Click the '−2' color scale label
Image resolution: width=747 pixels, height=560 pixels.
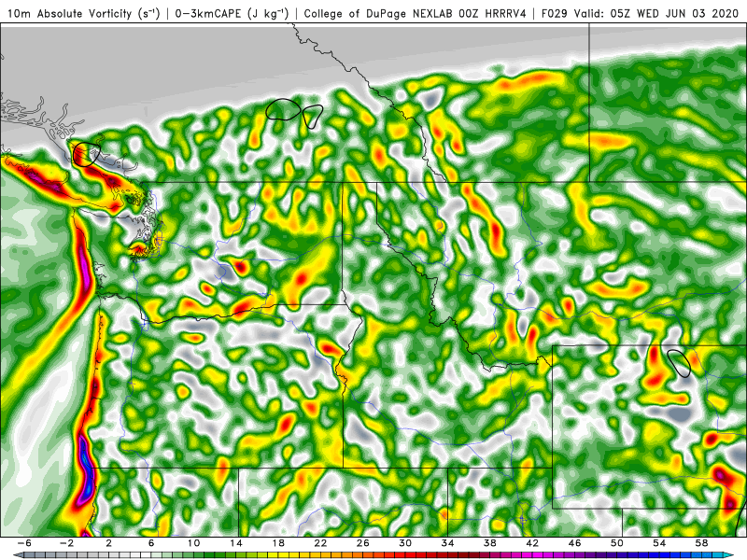[x=66, y=543]
